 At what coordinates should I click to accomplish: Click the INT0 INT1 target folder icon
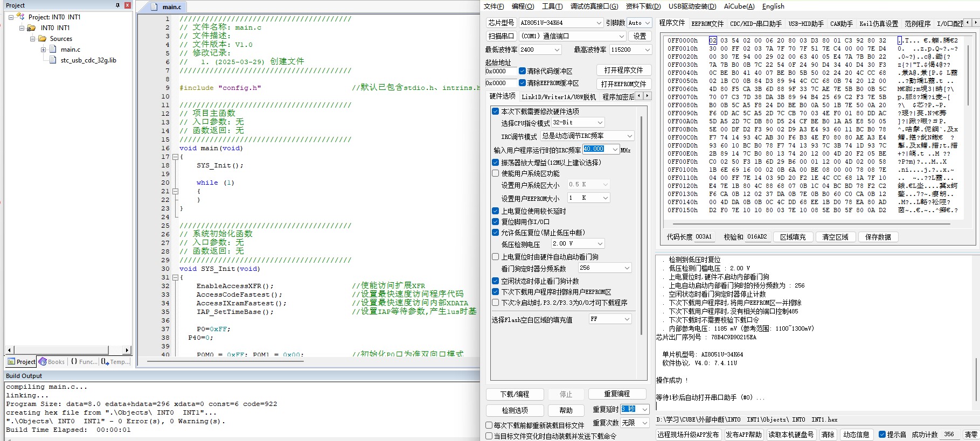click(32, 27)
